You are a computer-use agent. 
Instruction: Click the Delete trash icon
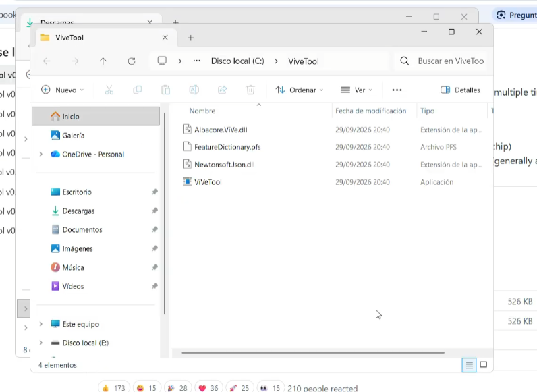[251, 90]
